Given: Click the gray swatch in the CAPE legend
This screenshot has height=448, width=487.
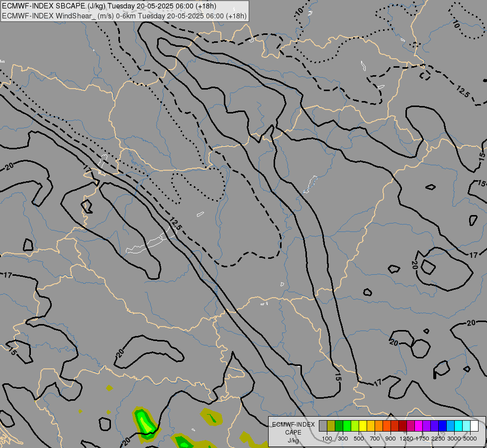Looking at the screenshot, I should 323,426.
